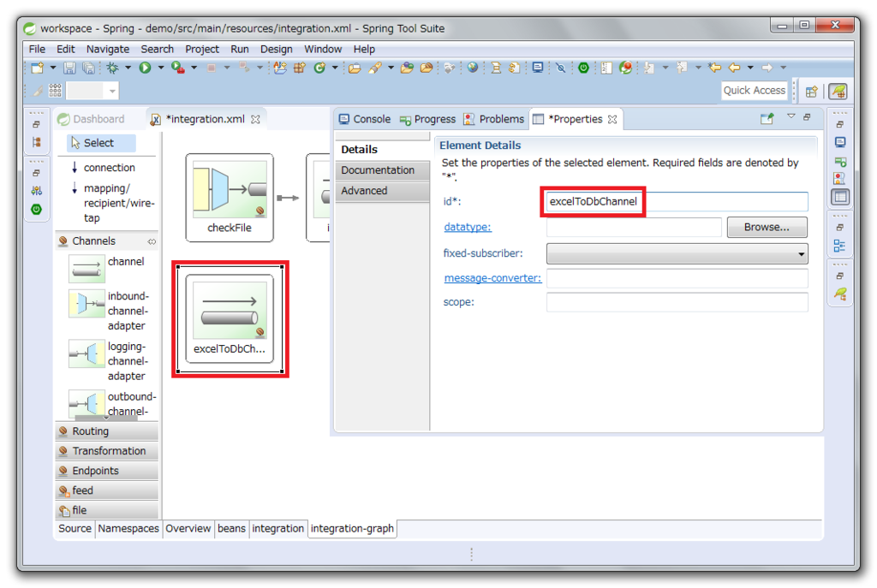The image size is (877, 588).
Task: Expand the file palette drawer
Action: click(x=107, y=510)
